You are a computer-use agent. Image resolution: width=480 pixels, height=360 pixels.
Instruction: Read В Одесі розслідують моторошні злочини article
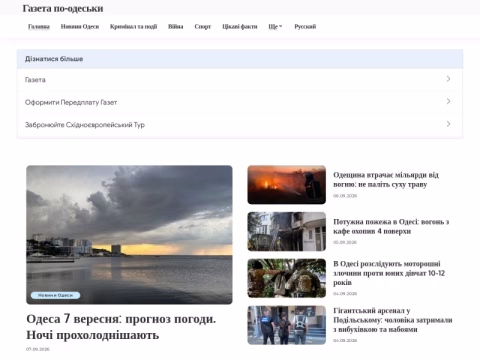tap(389, 273)
